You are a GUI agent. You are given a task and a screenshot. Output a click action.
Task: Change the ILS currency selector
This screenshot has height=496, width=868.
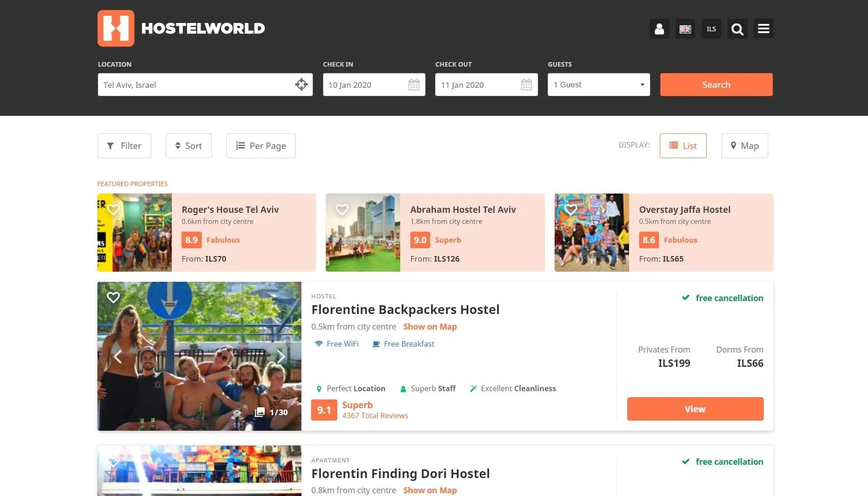pyautogui.click(x=711, y=29)
